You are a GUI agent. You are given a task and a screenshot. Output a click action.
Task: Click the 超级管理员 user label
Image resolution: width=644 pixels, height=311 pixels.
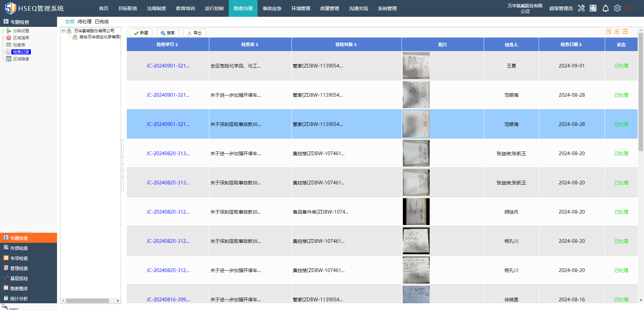point(561,8)
